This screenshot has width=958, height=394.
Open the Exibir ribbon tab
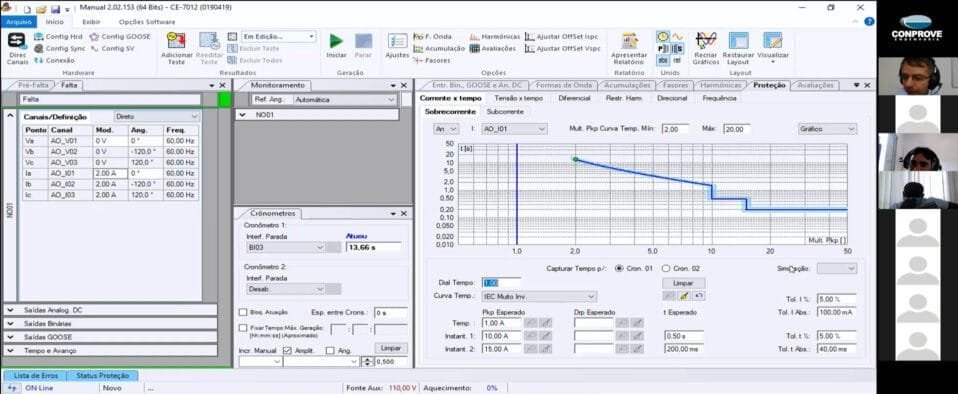91,21
